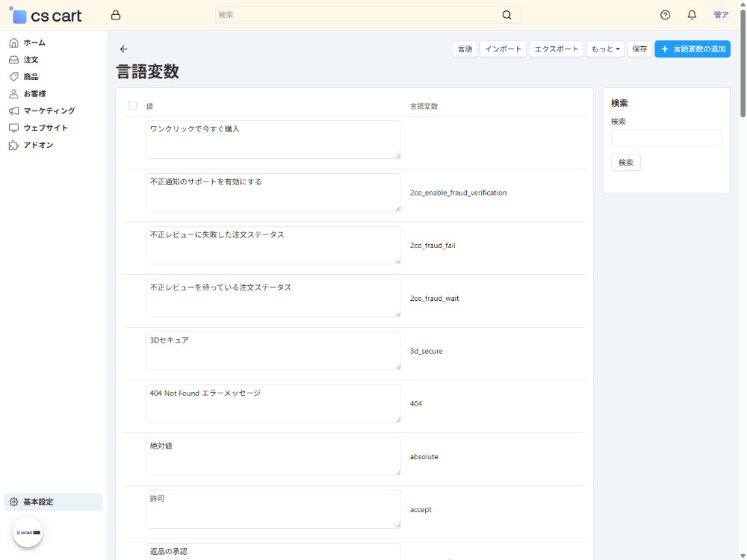
Task: Open 基本設定 via the gear icon
Action: (x=12, y=501)
